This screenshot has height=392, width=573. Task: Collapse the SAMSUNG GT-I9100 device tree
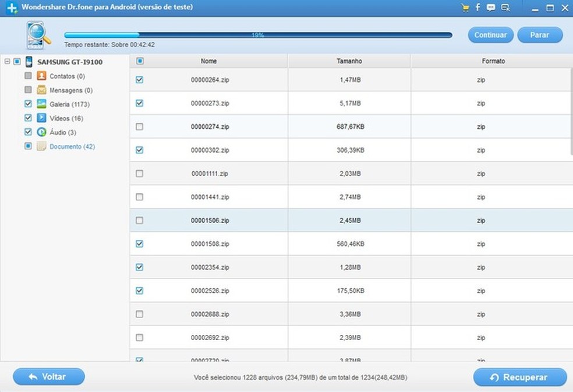[7, 61]
